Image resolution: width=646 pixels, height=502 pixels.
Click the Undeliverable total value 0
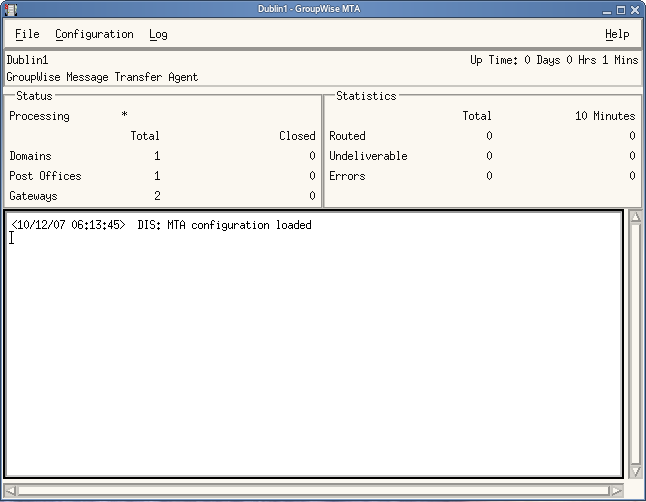(489, 155)
